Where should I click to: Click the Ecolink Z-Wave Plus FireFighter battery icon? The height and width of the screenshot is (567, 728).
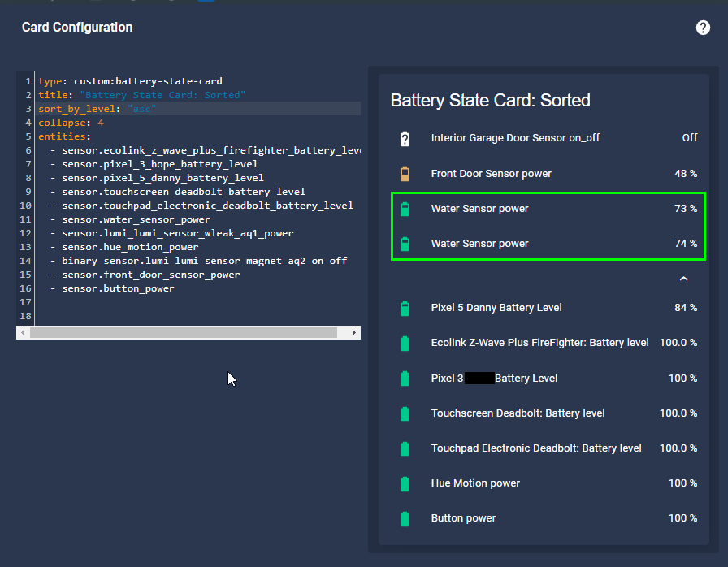(405, 343)
